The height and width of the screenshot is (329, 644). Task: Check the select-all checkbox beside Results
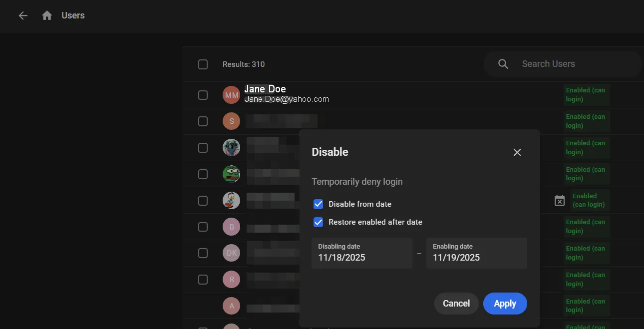203,64
